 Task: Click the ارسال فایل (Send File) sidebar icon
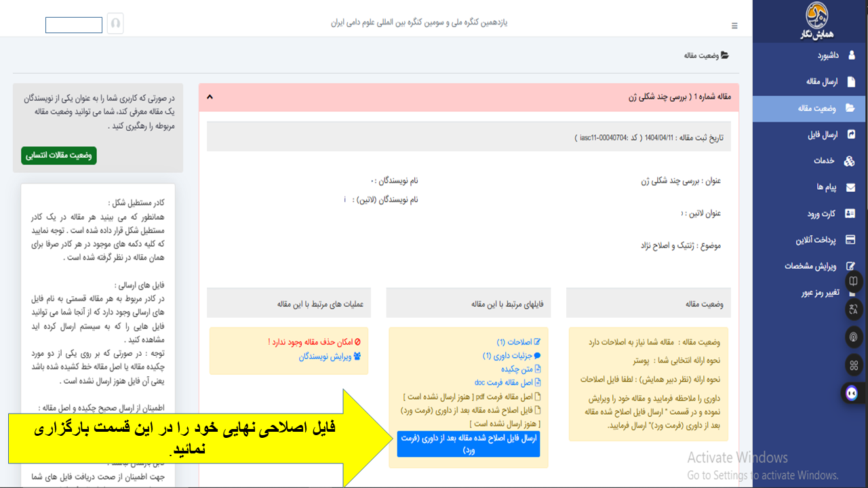[x=851, y=135]
